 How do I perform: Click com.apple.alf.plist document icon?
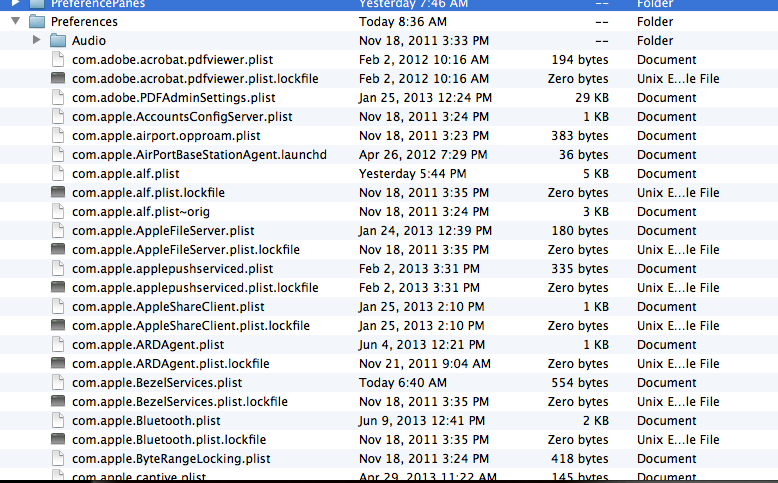pos(58,173)
